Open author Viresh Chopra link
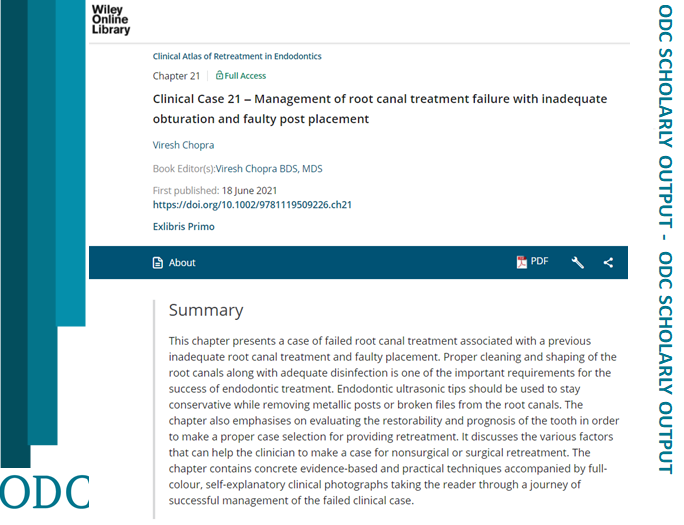The width and height of the screenshot is (684, 525). pos(183,145)
